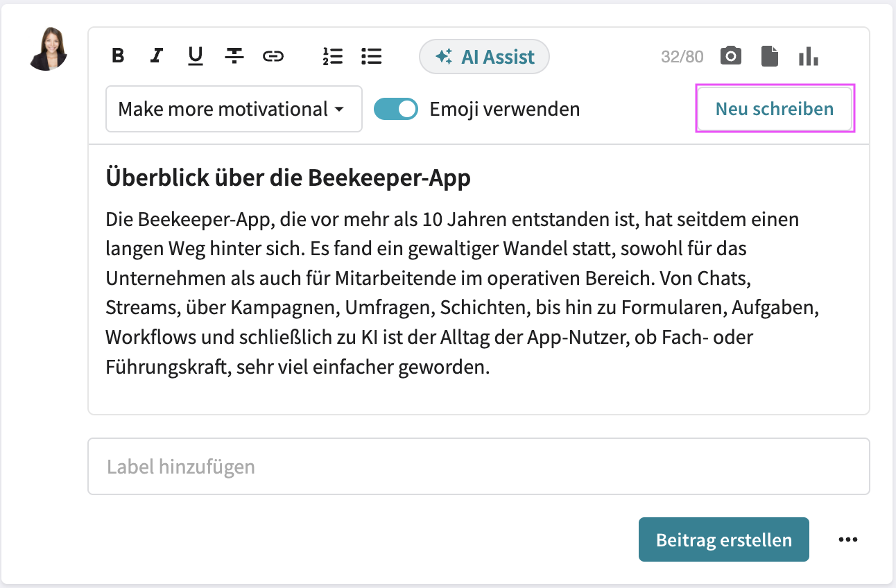This screenshot has width=896, height=588.
Task: Click the 32/80 character counter
Action: (x=682, y=56)
